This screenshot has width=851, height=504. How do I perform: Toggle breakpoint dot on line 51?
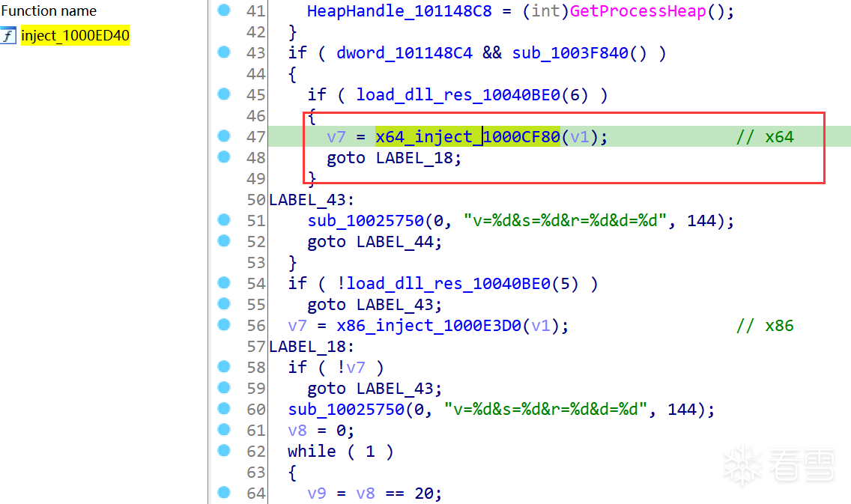pyautogui.click(x=223, y=219)
